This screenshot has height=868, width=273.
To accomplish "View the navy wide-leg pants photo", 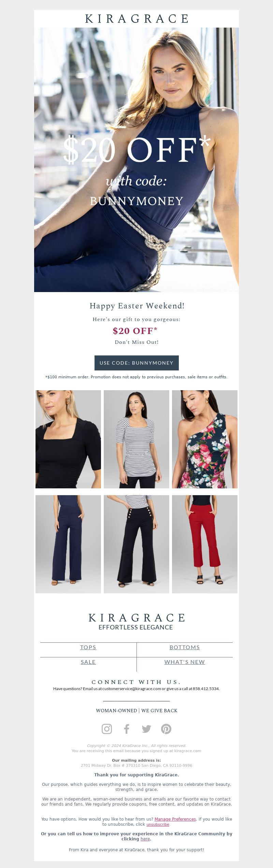I will click(68, 544).
